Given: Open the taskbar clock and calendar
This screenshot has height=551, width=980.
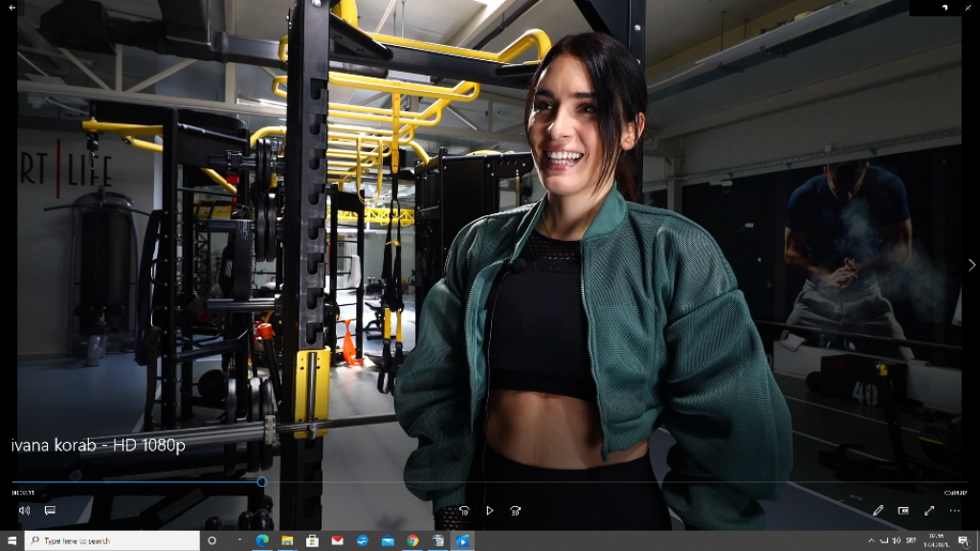Looking at the screenshot, I should point(936,540).
